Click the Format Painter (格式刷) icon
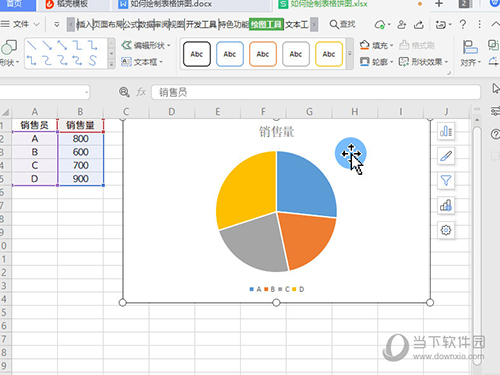This screenshot has height=375, width=500. click(417, 45)
